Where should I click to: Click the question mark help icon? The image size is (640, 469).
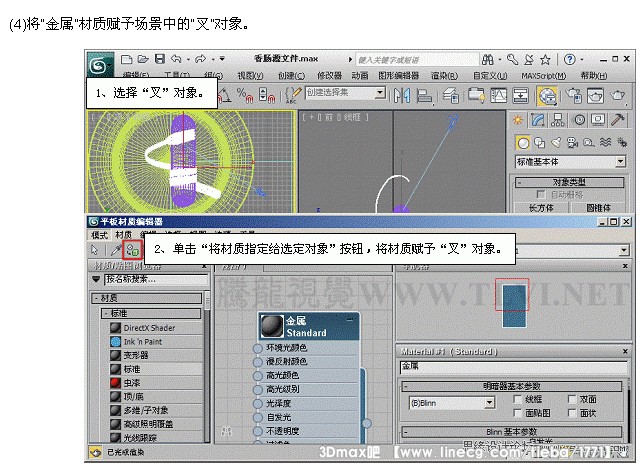coord(569,60)
